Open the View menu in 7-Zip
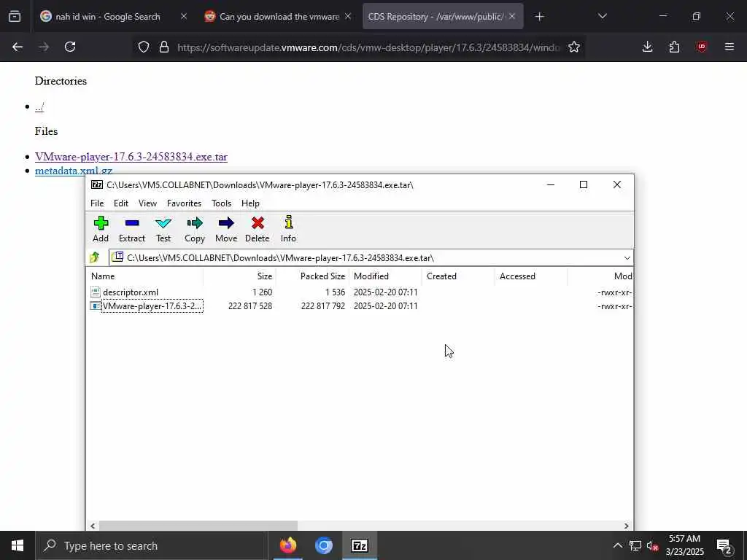Viewport: 747px width, 560px height. (x=147, y=203)
